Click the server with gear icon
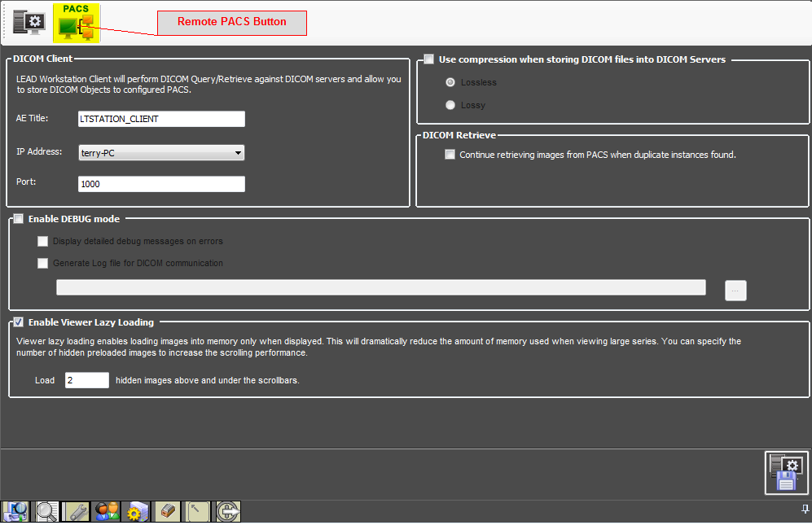This screenshot has width=812, height=525. [135, 511]
